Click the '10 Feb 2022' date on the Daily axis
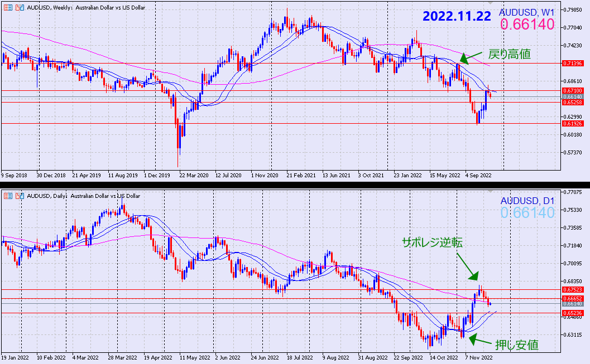Screen dimensions: 590x364 pos(51,358)
